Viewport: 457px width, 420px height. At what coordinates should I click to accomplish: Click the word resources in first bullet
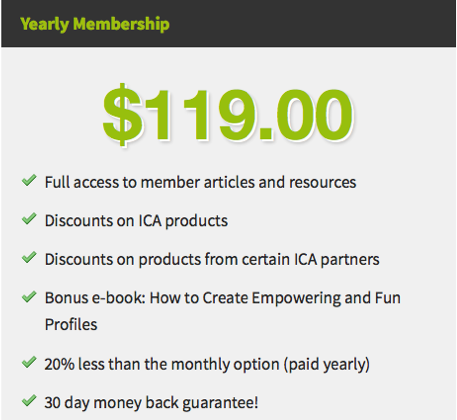(x=322, y=183)
